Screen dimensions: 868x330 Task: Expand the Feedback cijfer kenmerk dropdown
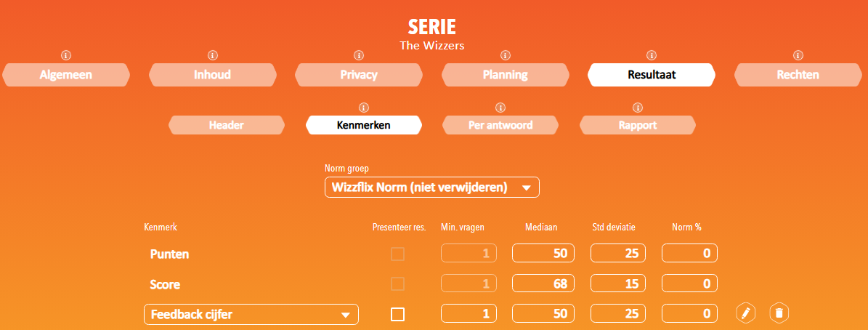(251, 315)
